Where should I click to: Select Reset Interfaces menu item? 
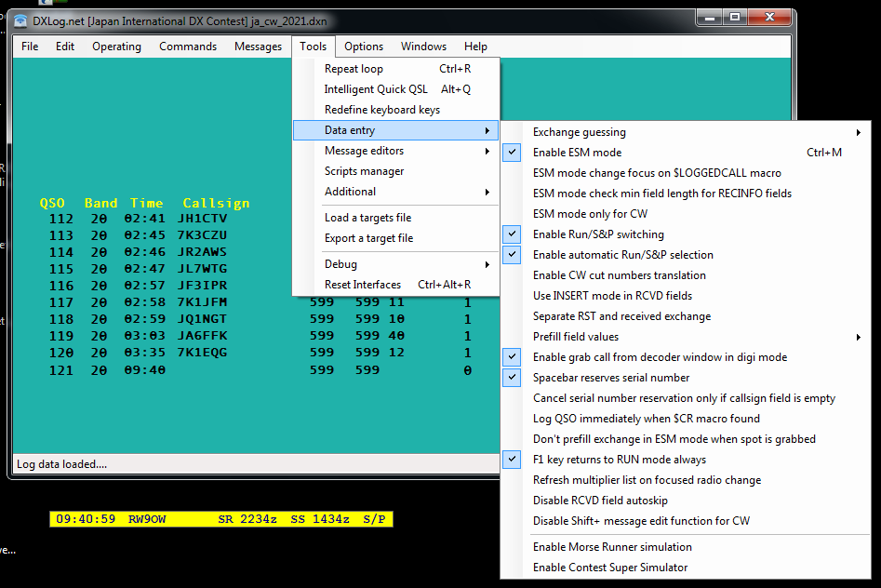pyautogui.click(x=363, y=285)
